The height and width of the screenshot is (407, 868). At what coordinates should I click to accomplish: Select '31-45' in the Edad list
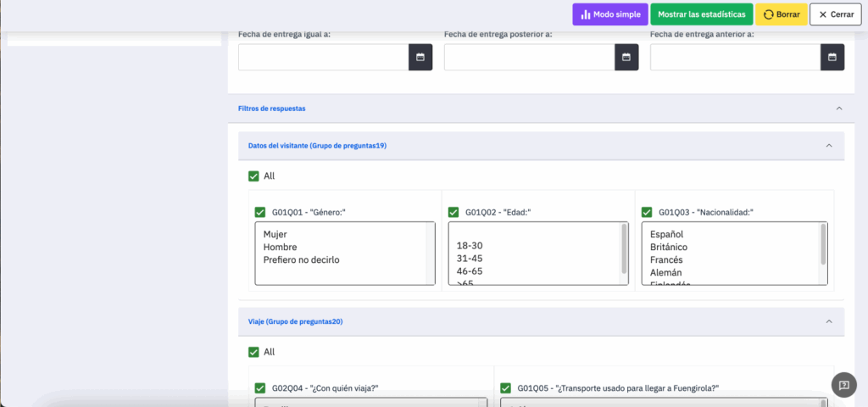469,258
